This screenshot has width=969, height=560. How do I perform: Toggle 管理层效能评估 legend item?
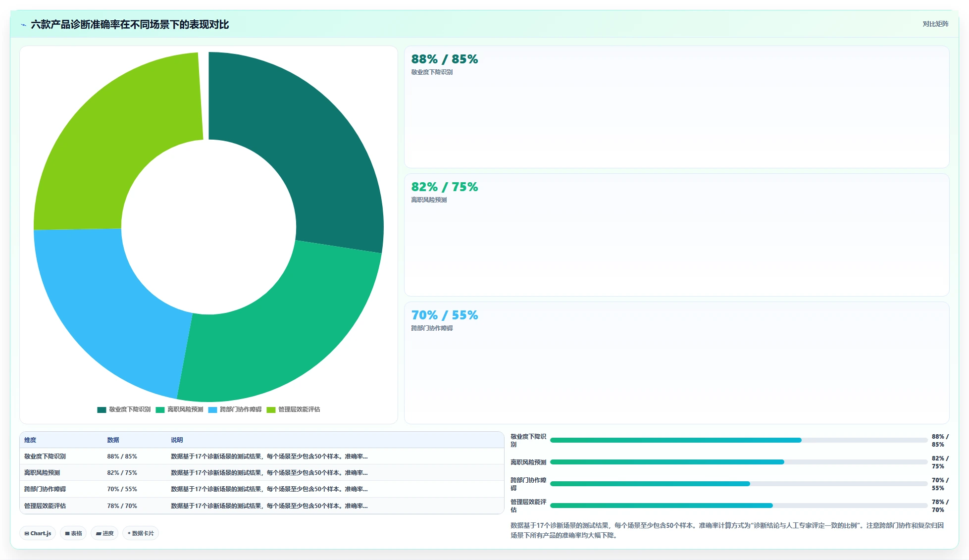pyautogui.click(x=293, y=409)
